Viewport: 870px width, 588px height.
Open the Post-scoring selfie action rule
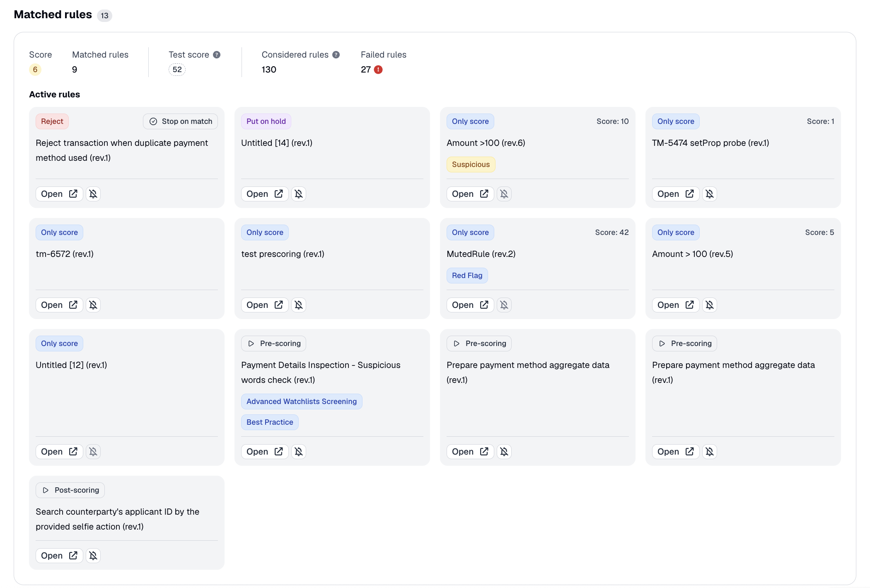pyautogui.click(x=59, y=556)
